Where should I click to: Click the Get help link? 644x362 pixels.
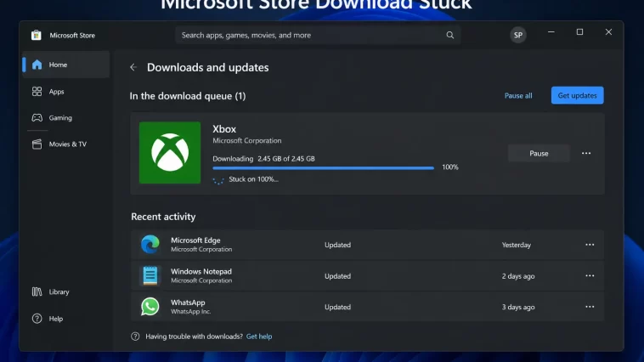click(x=259, y=337)
